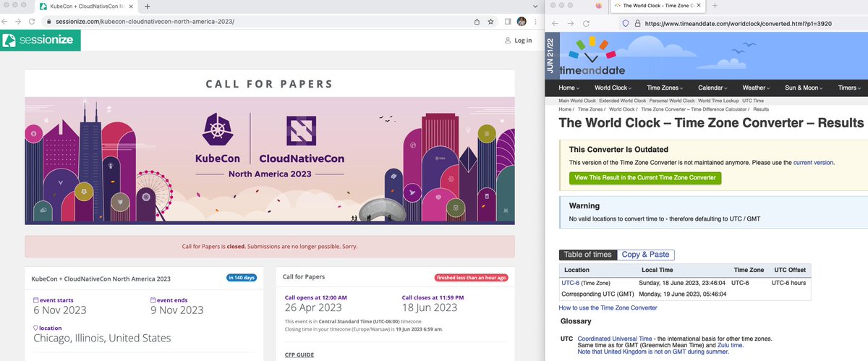Click the Firefox tracking protection shield icon
The image size is (868, 361).
click(x=626, y=23)
